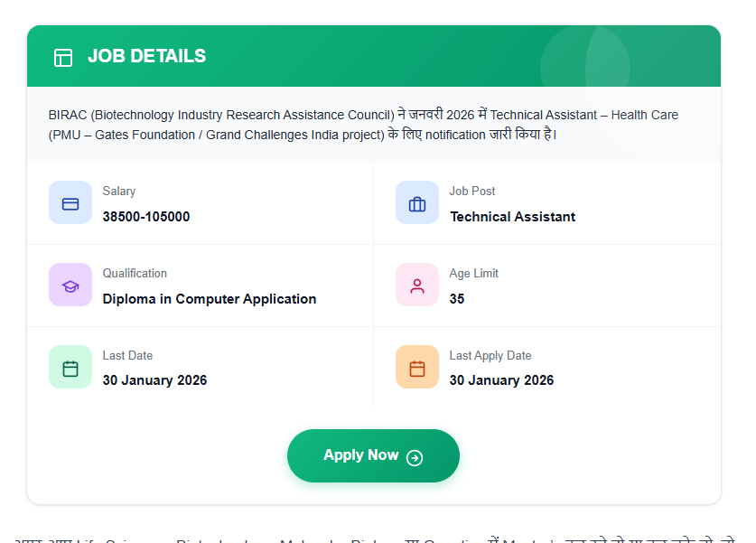Screen dimensions: 756x543
Task: Click the JOB DETAILS header title
Action: (145, 55)
